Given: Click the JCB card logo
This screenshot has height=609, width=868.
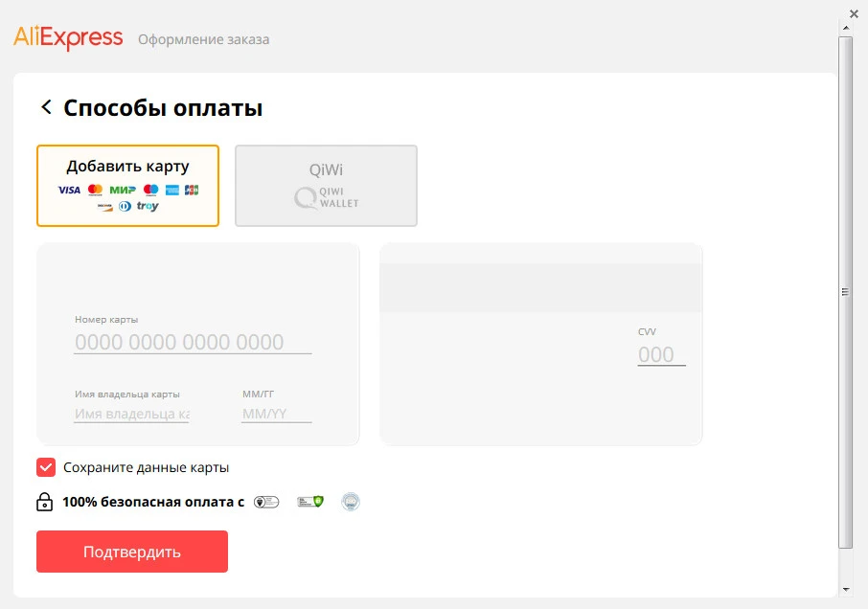Looking at the screenshot, I should [192, 190].
